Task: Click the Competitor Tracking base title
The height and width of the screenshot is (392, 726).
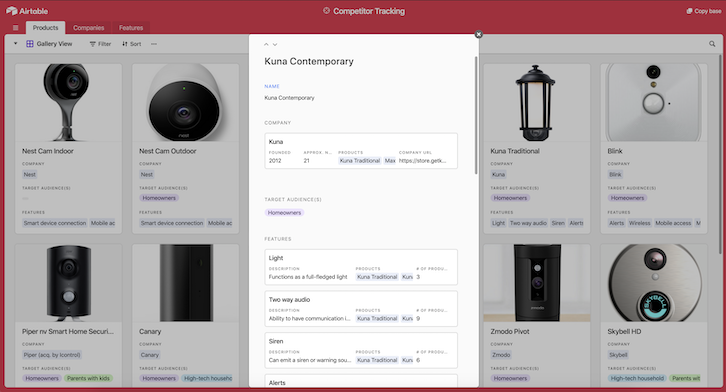Action: tap(369, 11)
